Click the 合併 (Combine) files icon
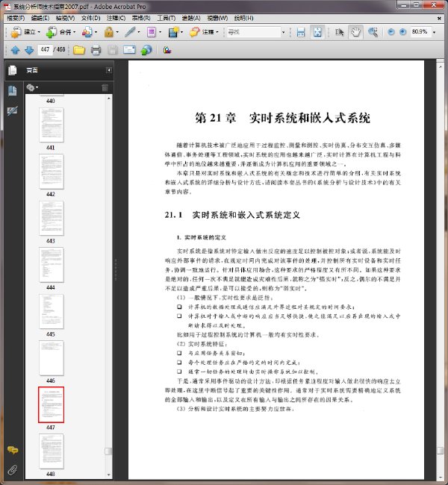The width and height of the screenshot is (448, 485). click(x=51, y=32)
